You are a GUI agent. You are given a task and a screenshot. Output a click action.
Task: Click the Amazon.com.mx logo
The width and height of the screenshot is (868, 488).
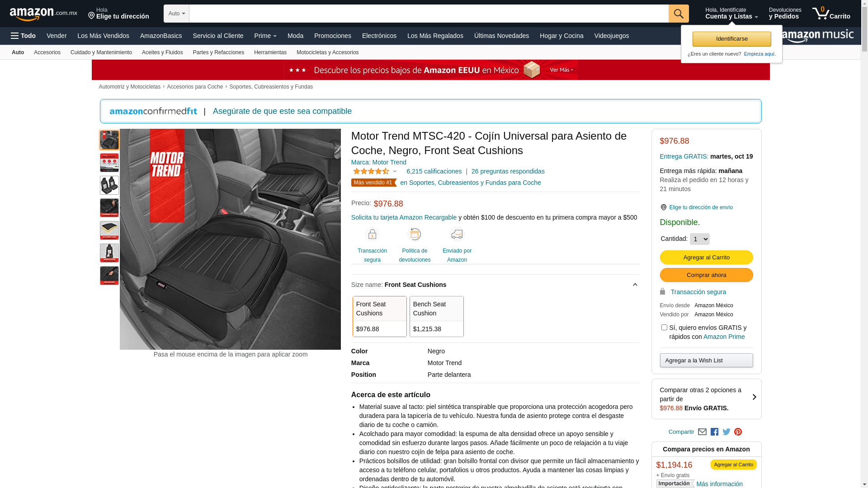coord(43,14)
